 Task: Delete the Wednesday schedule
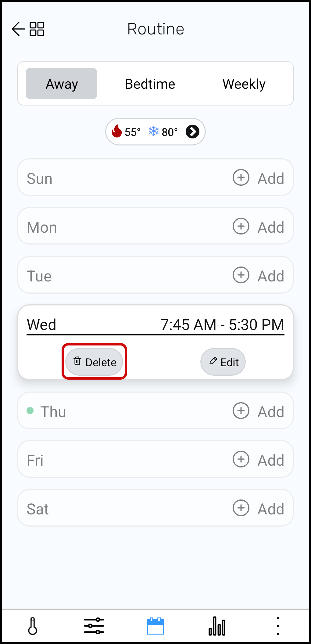tap(95, 362)
